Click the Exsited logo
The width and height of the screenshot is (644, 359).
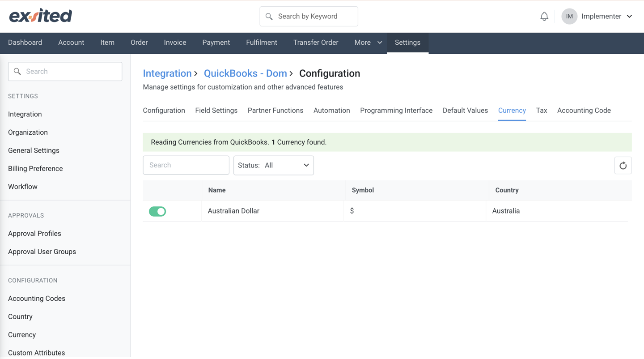pyautogui.click(x=41, y=16)
